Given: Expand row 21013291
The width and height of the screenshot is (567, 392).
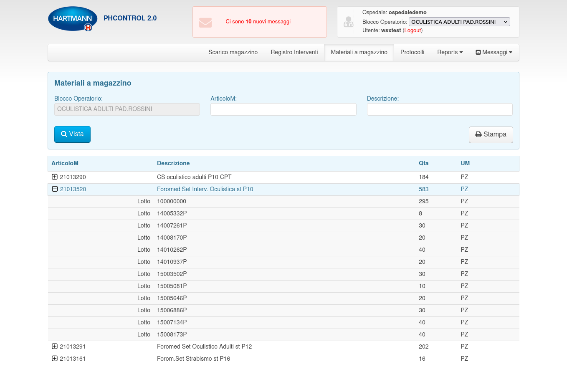Looking at the screenshot, I should click(x=55, y=346).
